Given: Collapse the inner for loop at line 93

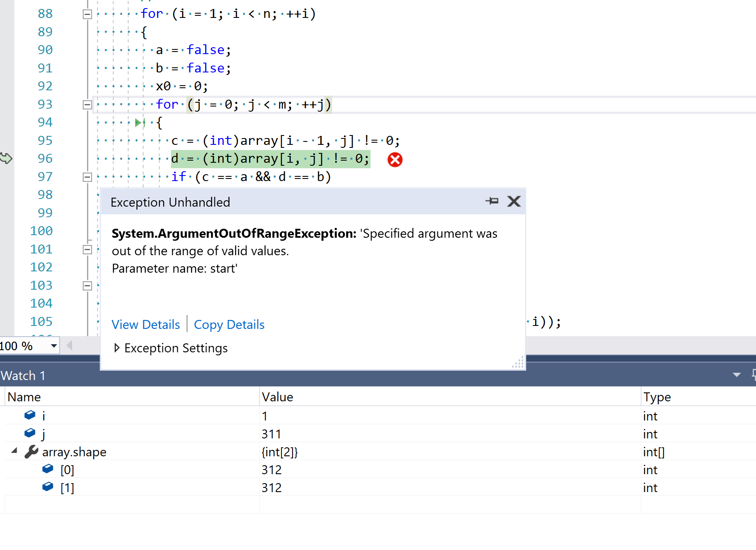Looking at the screenshot, I should 87,105.
